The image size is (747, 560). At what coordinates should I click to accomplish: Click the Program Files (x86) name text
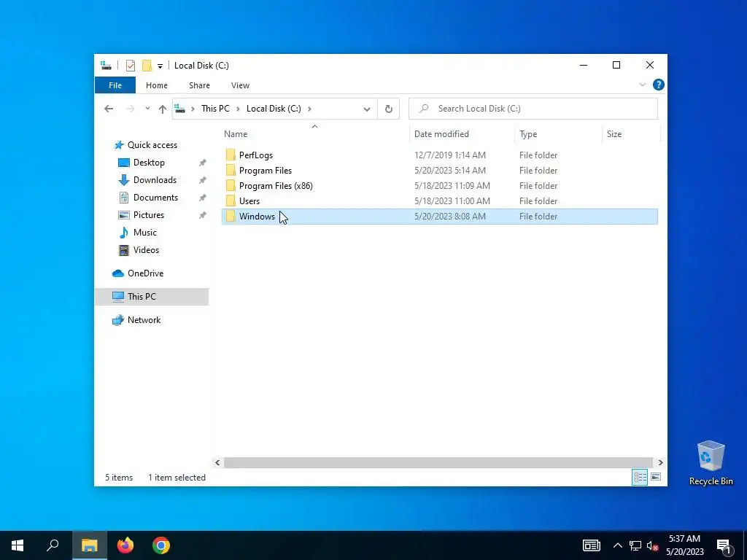(276, 186)
